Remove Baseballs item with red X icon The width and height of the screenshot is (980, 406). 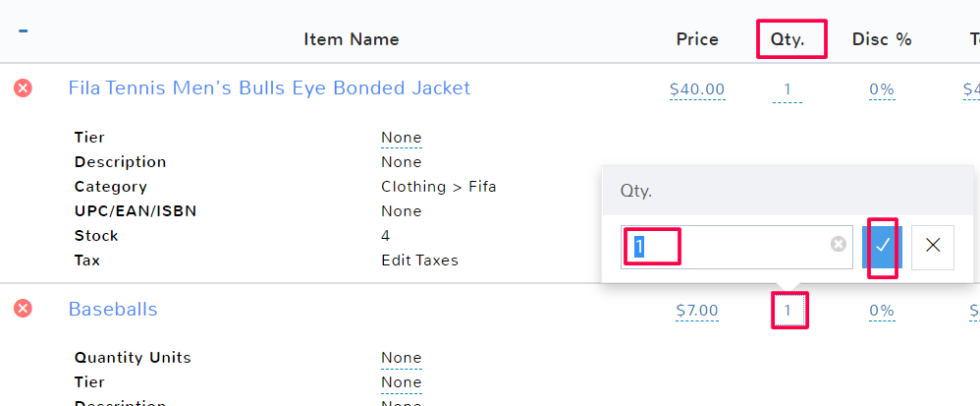pos(23,310)
